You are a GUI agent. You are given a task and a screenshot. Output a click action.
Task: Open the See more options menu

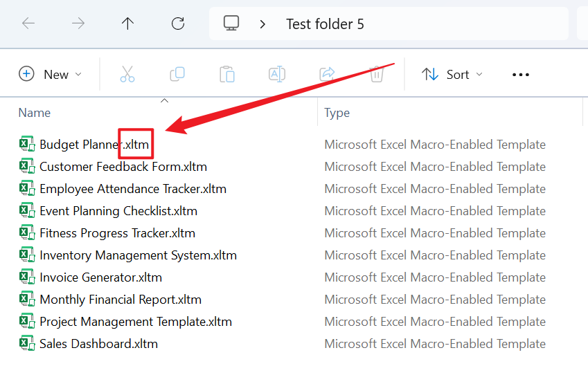[x=520, y=75]
